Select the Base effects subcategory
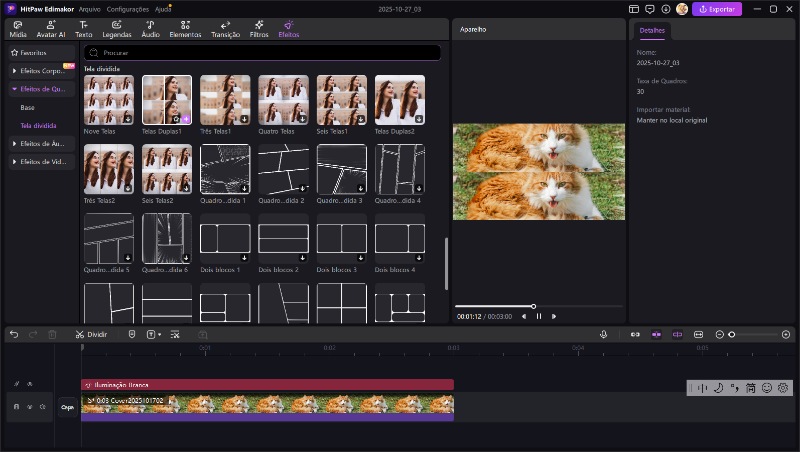Image resolution: width=800 pixels, height=452 pixels. tap(28, 107)
